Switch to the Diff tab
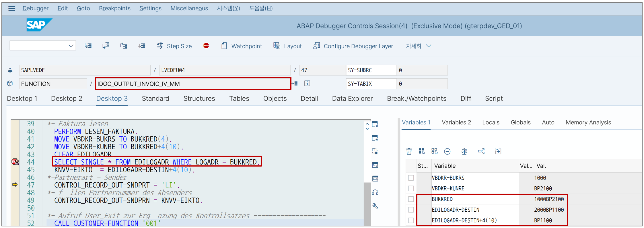Viewport: 644px width, 228px height. (x=466, y=98)
